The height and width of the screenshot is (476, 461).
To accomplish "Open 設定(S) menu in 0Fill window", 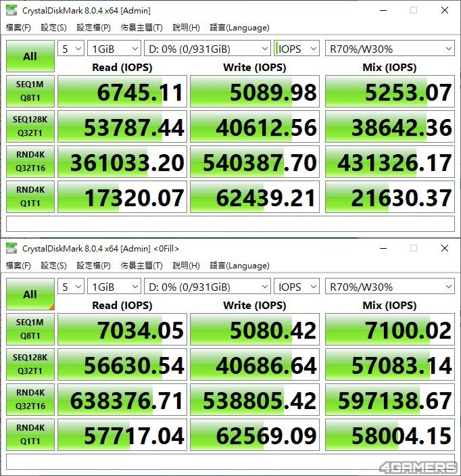I will [x=53, y=266].
